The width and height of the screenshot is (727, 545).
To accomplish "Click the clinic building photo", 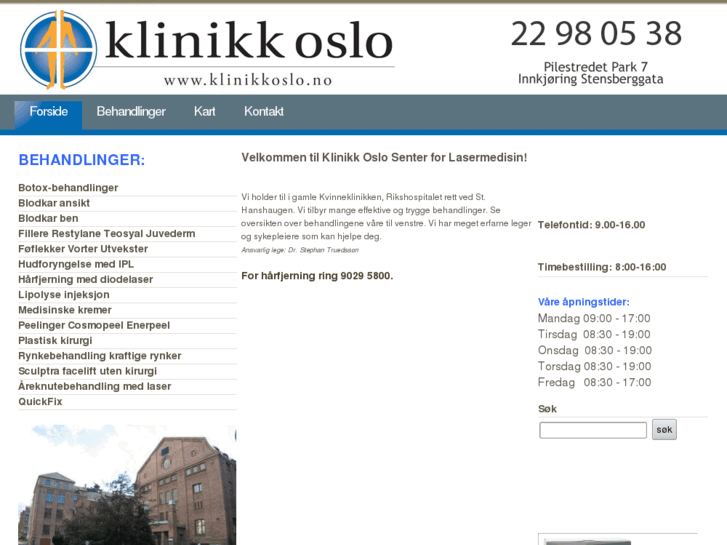I will [x=127, y=485].
